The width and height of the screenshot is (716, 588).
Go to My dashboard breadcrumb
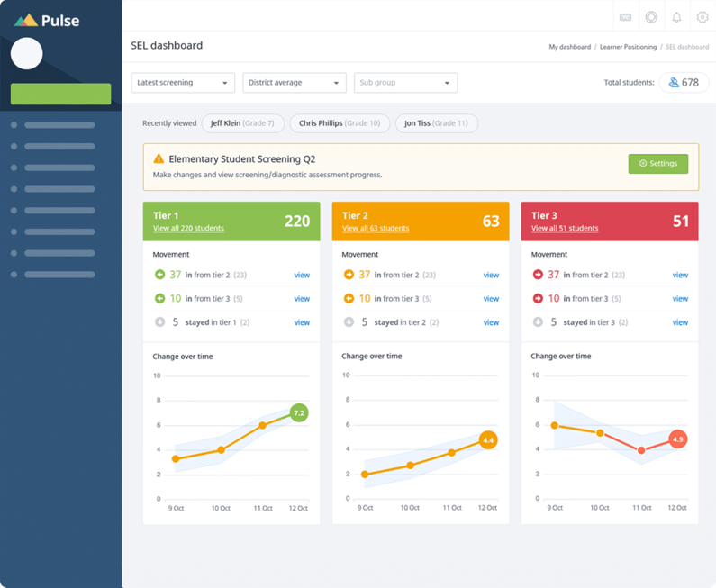[569, 47]
